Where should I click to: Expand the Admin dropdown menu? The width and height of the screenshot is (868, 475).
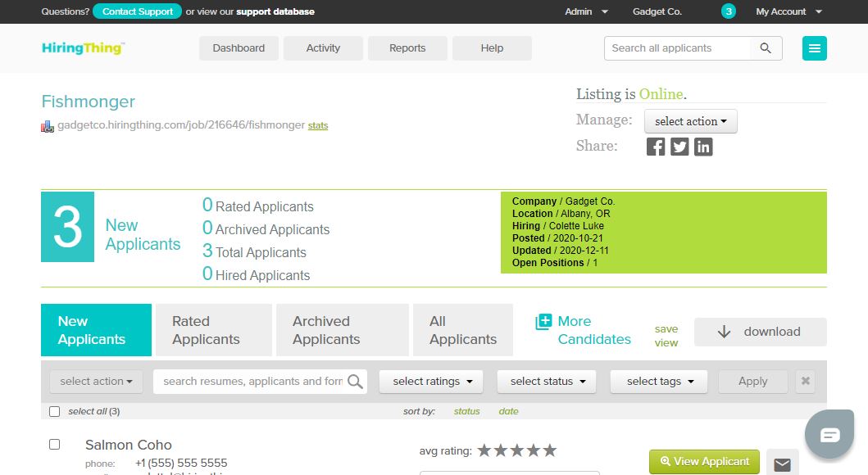pos(586,11)
